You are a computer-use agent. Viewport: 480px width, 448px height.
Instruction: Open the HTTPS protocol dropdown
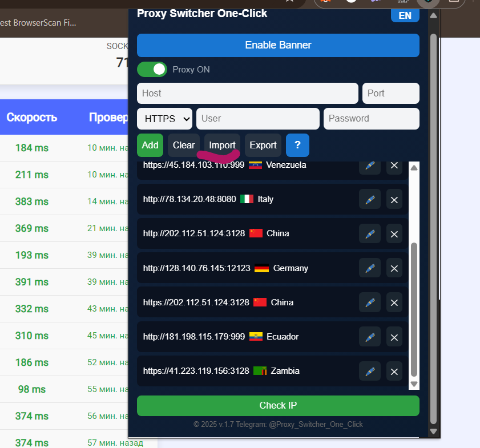[x=164, y=119]
